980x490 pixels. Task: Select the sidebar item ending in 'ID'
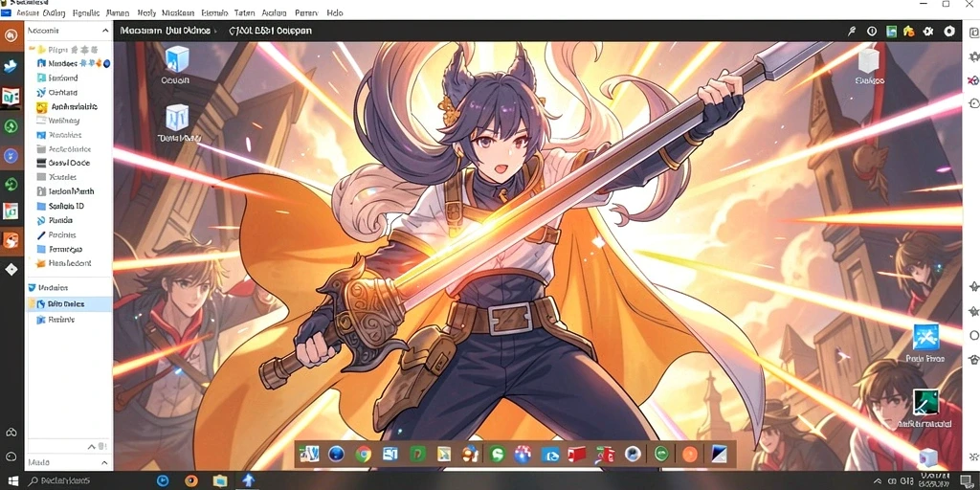pos(66,206)
